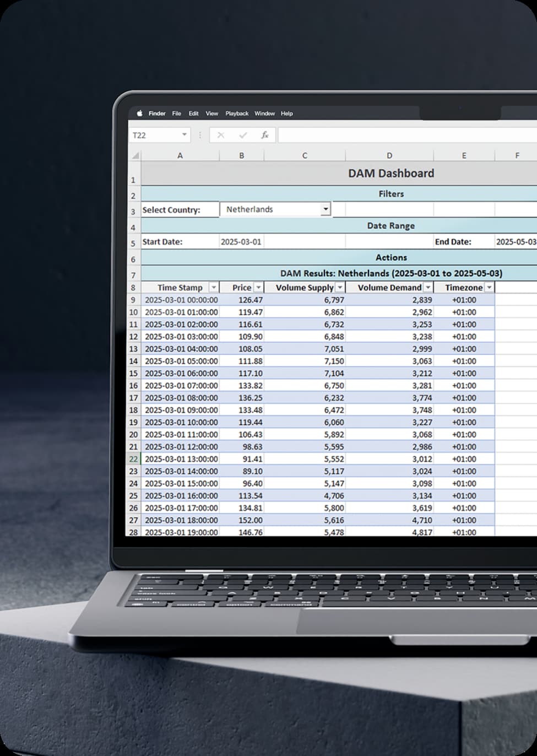Open the Help menu
Viewport: 537px width, 756px height.
click(x=286, y=114)
